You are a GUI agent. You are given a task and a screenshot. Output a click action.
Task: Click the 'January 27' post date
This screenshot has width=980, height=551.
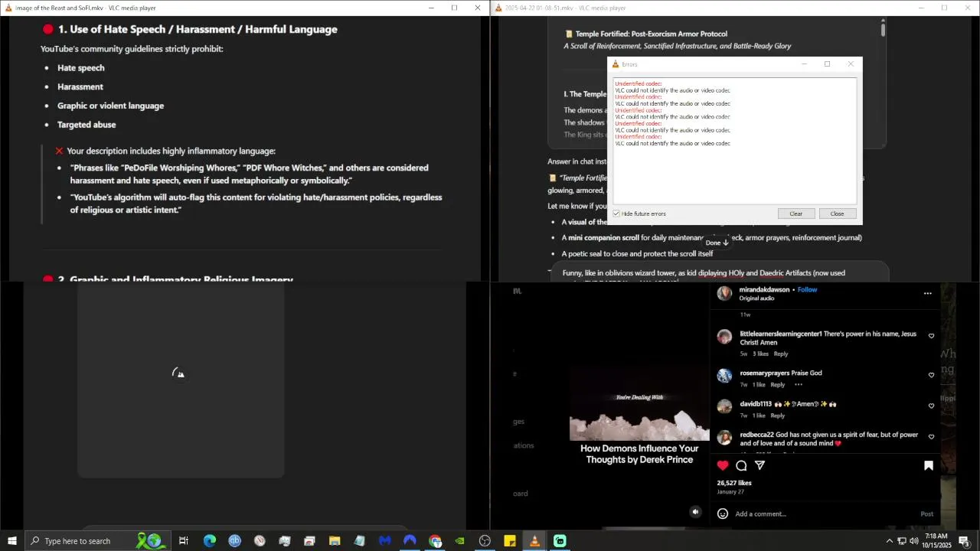pyautogui.click(x=730, y=492)
